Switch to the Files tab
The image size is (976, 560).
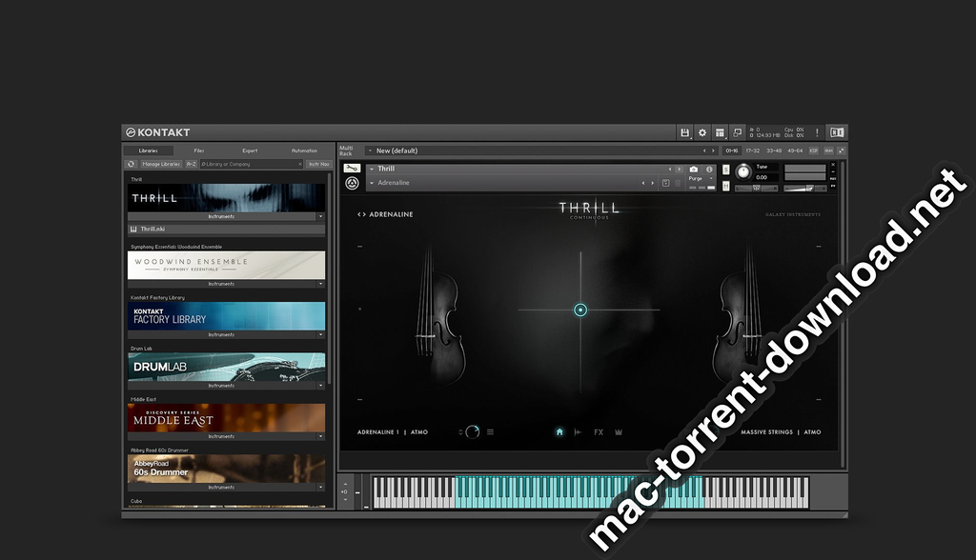coord(199,150)
